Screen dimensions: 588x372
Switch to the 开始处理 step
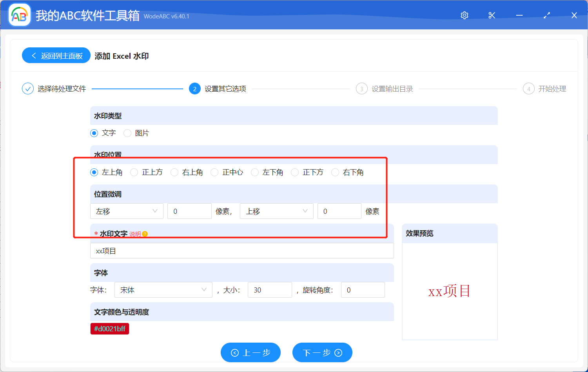tap(553, 88)
